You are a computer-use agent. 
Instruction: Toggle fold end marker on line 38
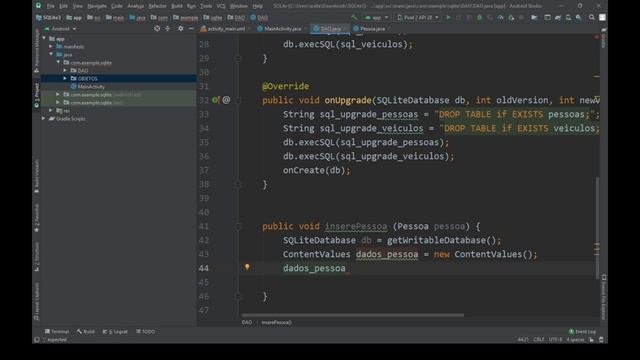238,184
